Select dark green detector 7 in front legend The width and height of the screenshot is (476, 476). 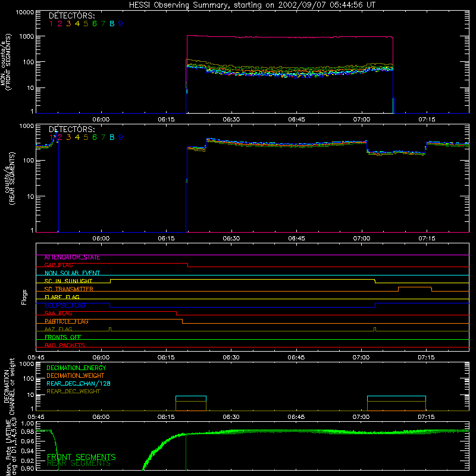pos(103,24)
